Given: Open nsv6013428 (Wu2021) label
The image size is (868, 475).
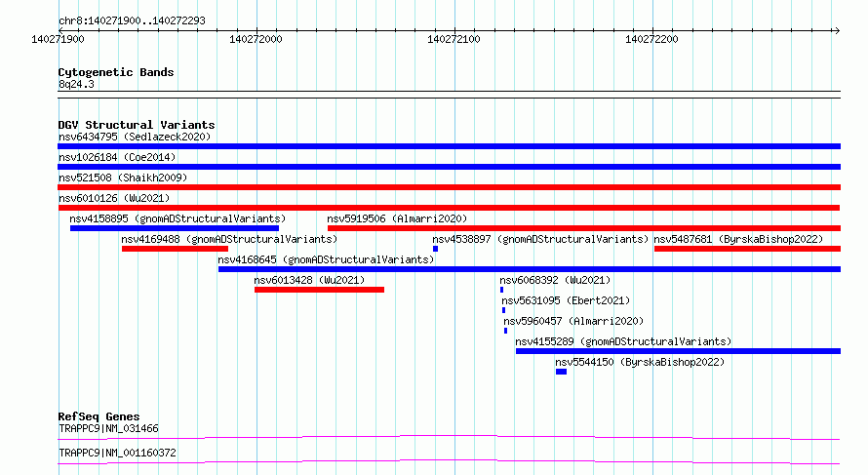Looking at the screenshot, I should click(x=309, y=280).
